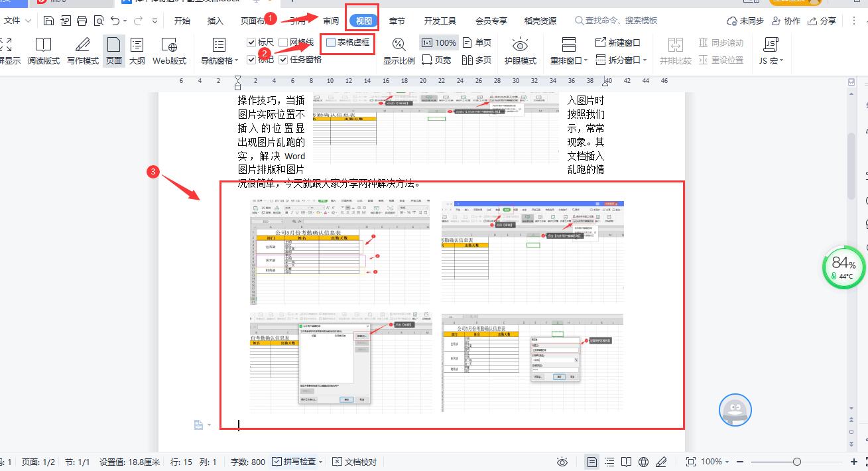This screenshot has height=471, width=868.
Task: Open 显示比例 zoom dialog
Action: (399, 51)
